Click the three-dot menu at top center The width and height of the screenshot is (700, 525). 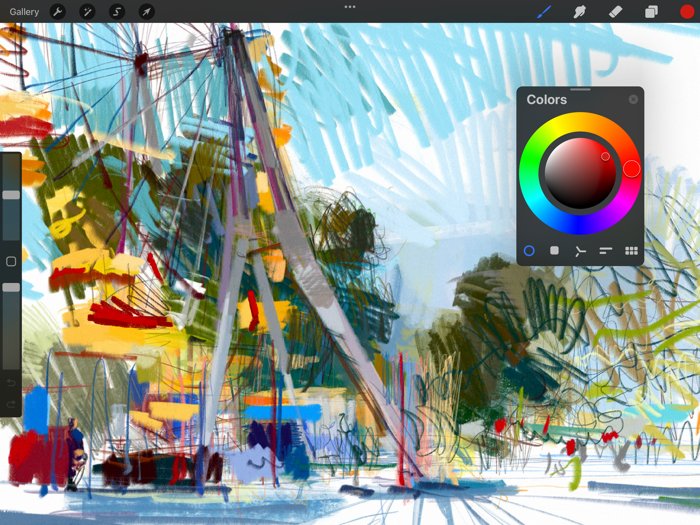point(350,7)
